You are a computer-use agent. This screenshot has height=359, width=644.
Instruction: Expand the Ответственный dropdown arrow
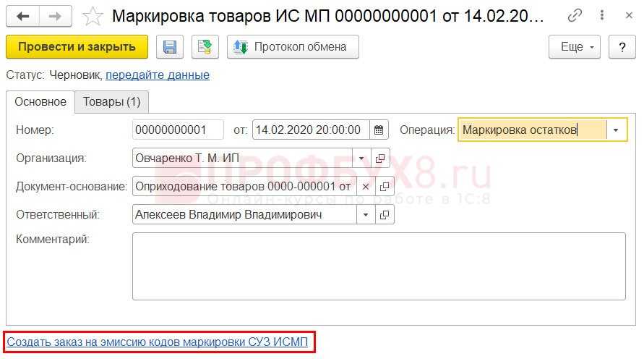[x=366, y=215]
